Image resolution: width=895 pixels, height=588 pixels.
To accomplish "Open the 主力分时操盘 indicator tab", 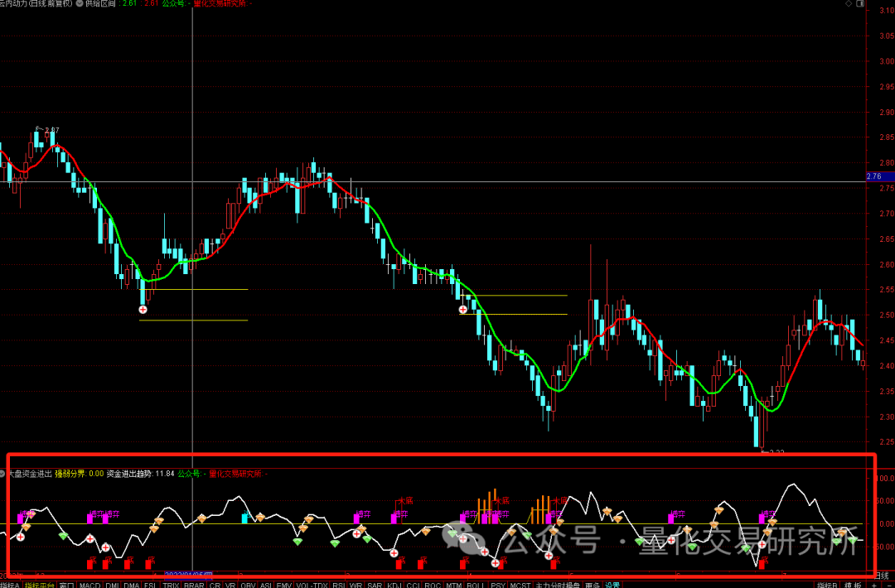I will tap(558, 586).
